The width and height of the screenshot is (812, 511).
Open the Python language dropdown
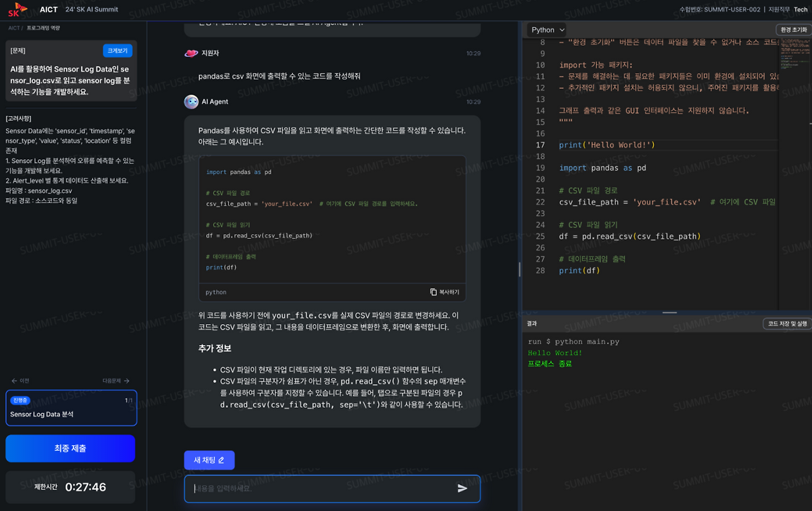546,29
